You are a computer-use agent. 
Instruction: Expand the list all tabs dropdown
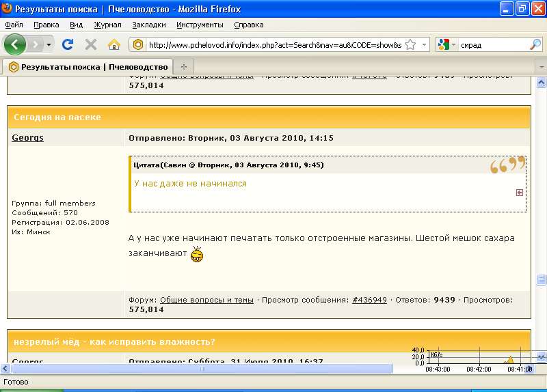click(540, 67)
